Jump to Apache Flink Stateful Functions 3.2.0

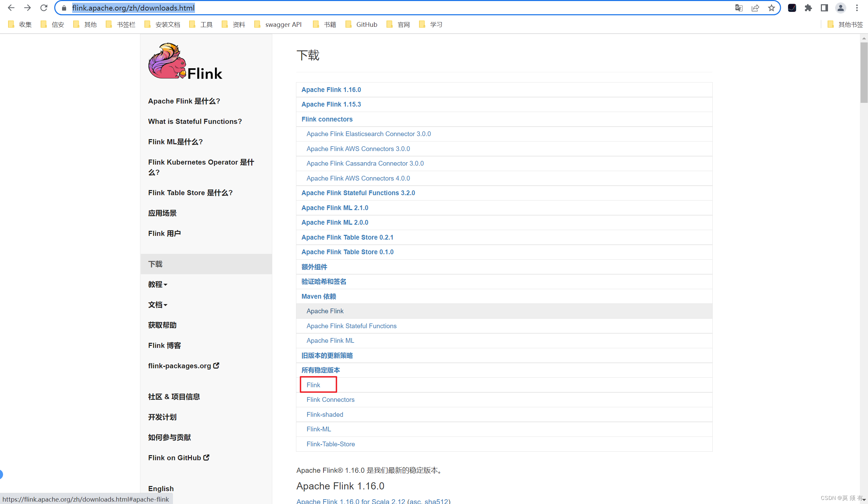tap(358, 193)
